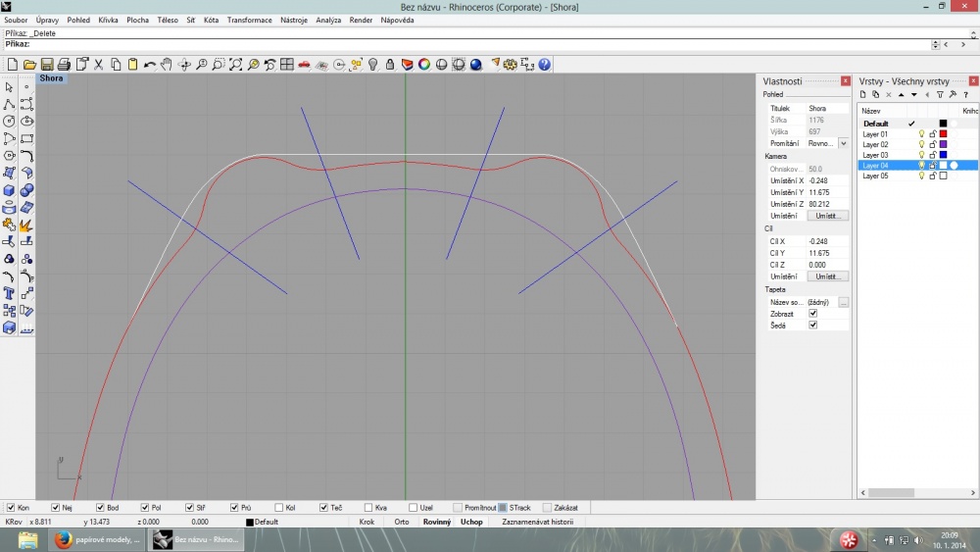This screenshot has width=980, height=552.
Task: Click the New layer icon in Vrstvy panel
Action: coord(863,94)
